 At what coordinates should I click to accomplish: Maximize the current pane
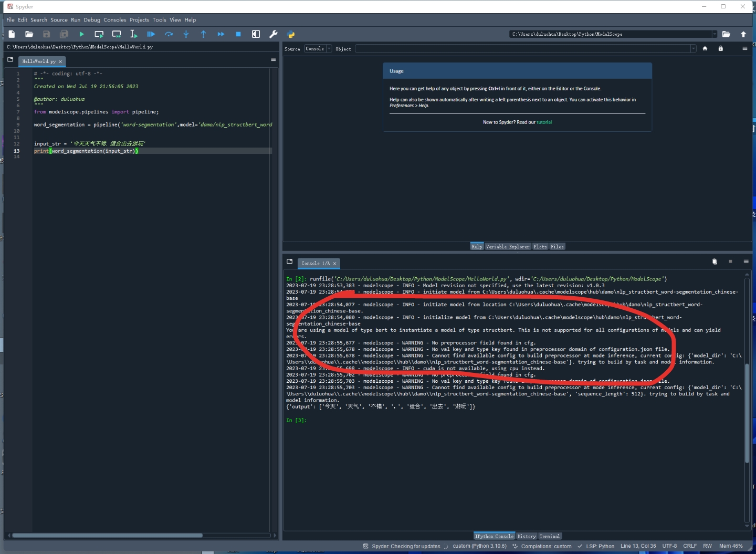pos(256,34)
